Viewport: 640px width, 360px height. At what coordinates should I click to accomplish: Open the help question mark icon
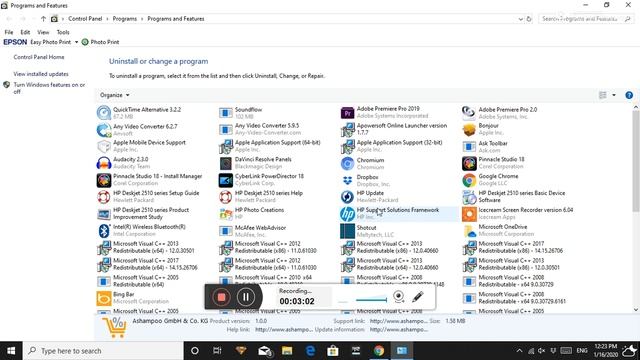click(x=629, y=95)
